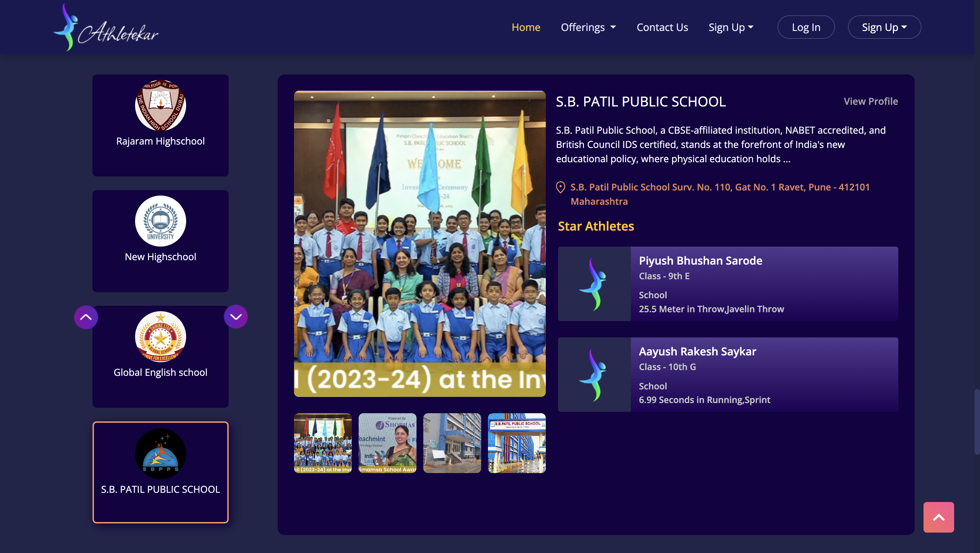Open Piyush Bhushan Sarode athlete name
This screenshot has height=553, width=980.
[x=700, y=261]
